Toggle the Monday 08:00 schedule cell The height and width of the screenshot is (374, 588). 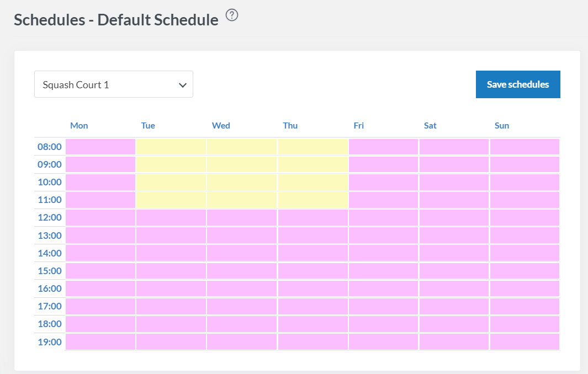click(x=100, y=147)
